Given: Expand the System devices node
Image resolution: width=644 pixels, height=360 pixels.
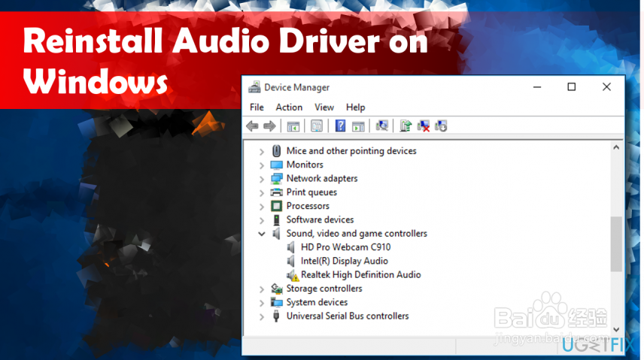Looking at the screenshot, I should coord(262,303).
